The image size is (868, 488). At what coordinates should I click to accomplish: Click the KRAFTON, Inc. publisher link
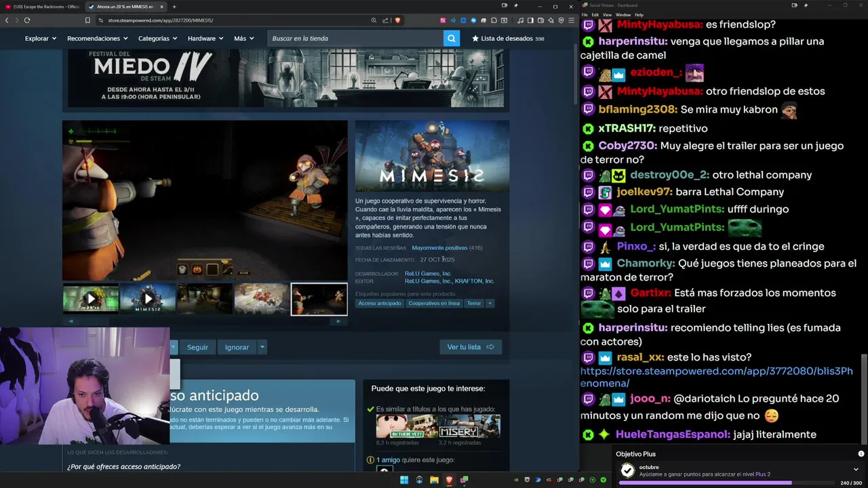(x=474, y=281)
